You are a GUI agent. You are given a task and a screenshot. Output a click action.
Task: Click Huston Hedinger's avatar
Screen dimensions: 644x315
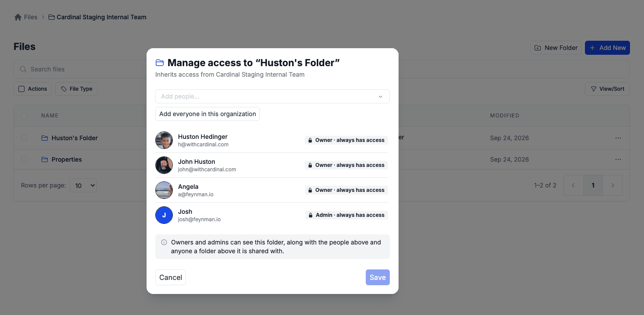(164, 140)
